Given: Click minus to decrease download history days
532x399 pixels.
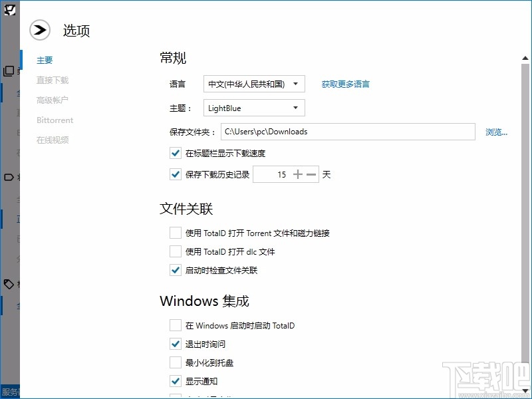Looking at the screenshot, I should 310,174.
